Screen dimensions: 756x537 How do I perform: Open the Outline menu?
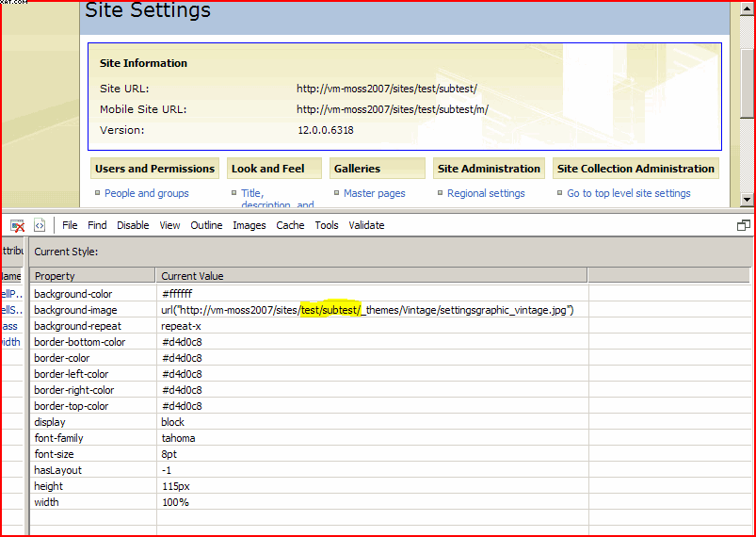[206, 225]
